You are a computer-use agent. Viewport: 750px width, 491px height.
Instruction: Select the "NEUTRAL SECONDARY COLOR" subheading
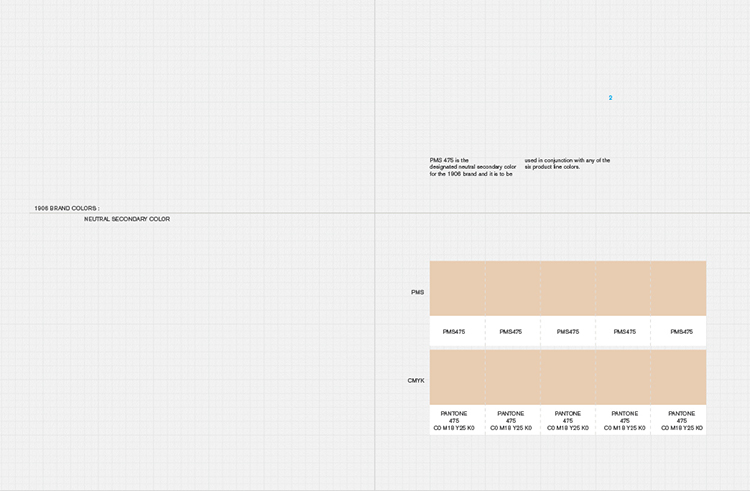pyautogui.click(x=127, y=219)
